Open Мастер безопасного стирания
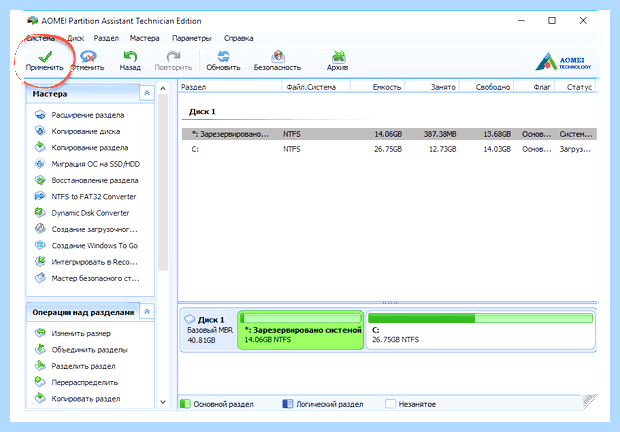Viewport: 620px width, 432px height. click(87, 278)
